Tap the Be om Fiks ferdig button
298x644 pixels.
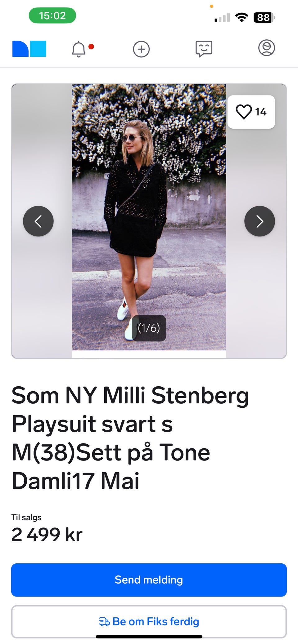pyautogui.click(x=149, y=622)
